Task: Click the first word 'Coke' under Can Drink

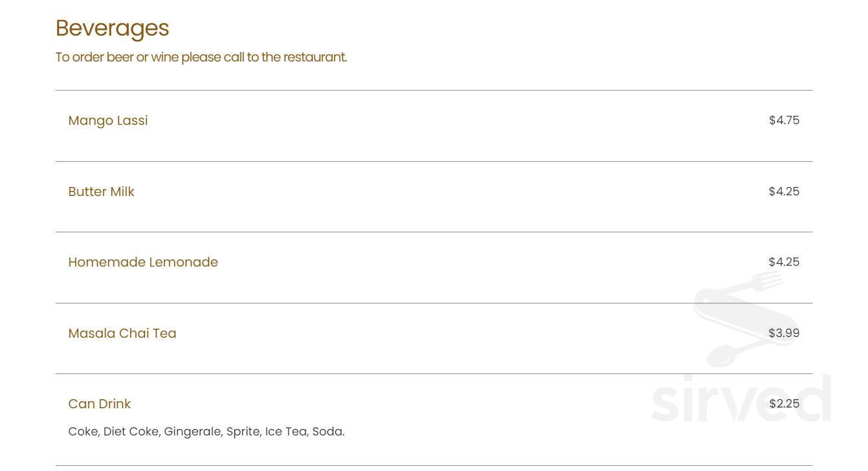Action: point(82,432)
